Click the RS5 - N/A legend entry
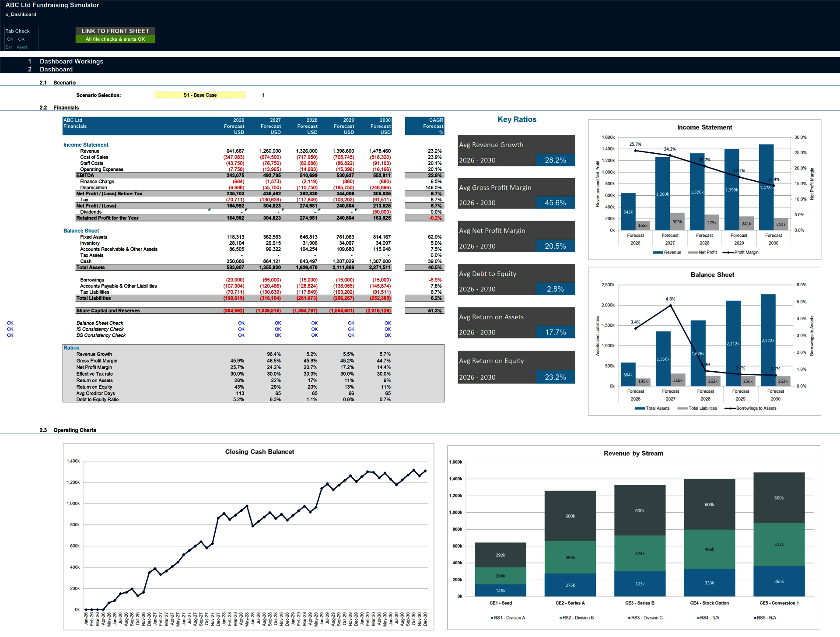This screenshot has width=840, height=637. click(765, 618)
